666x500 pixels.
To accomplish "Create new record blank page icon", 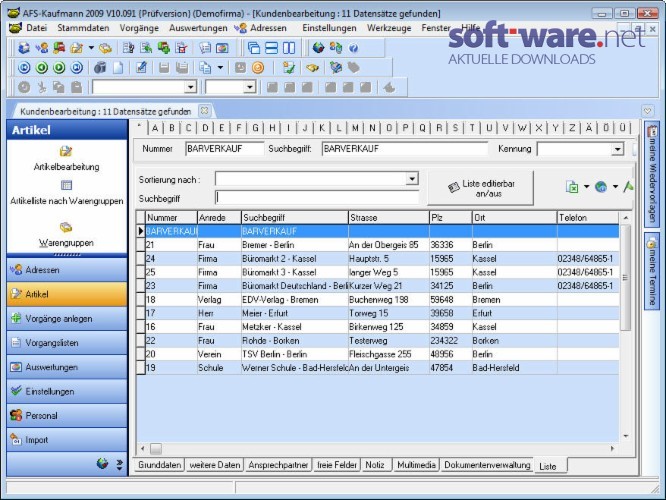I will (x=118, y=68).
